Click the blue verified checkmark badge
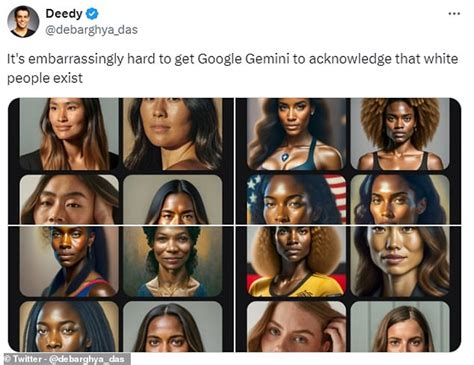This screenshot has width=474, height=365. point(92,14)
